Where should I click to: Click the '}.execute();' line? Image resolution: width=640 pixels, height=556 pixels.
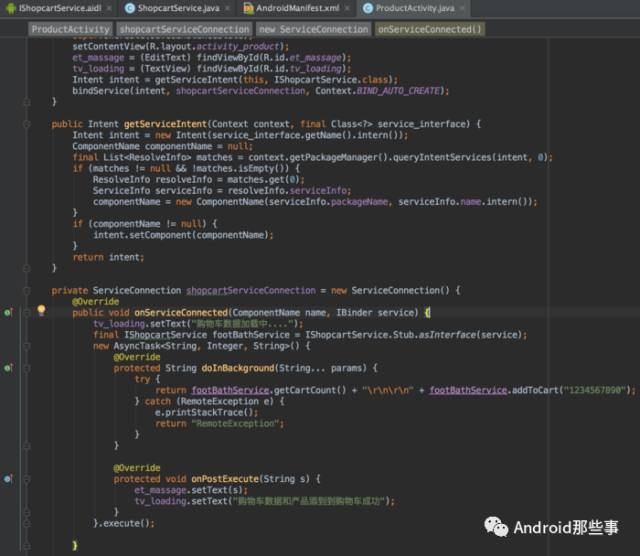[x=124, y=523]
